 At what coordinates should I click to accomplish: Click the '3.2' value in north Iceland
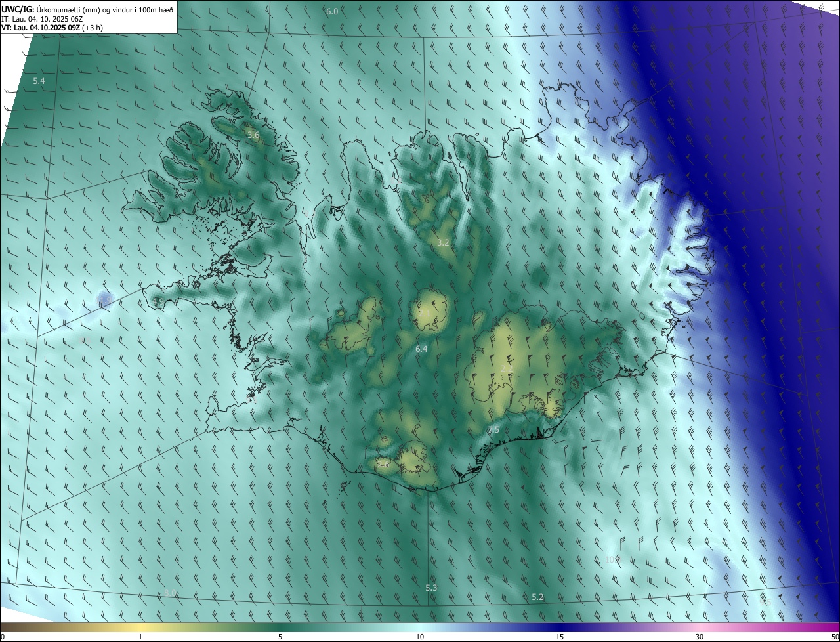click(x=443, y=242)
